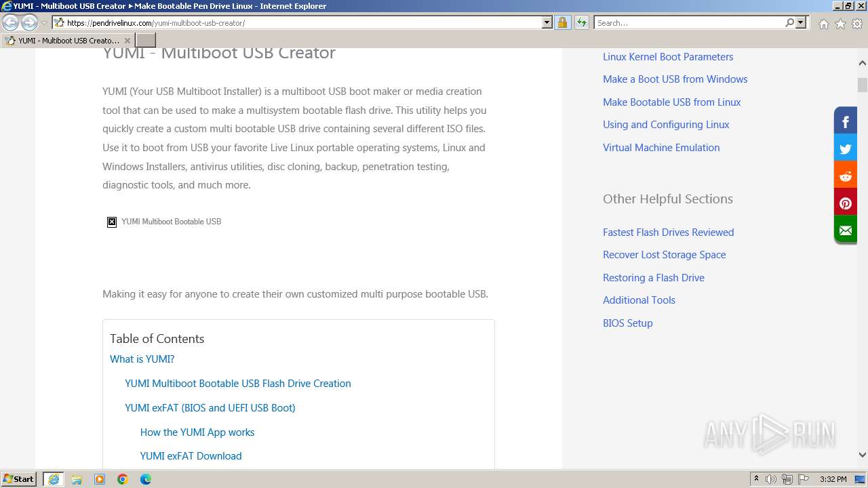Open the BIOS Setup link
Screen dimensions: 868x488
[x=627, y=323]
